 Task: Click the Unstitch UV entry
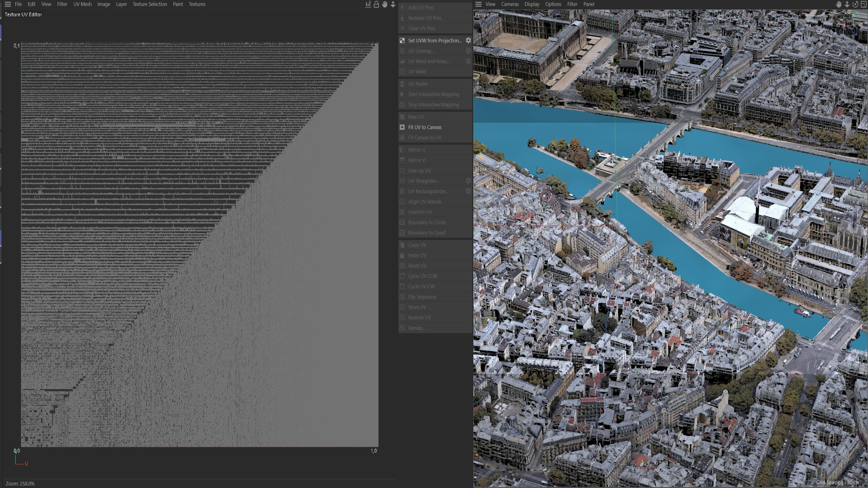coord(435,212)
